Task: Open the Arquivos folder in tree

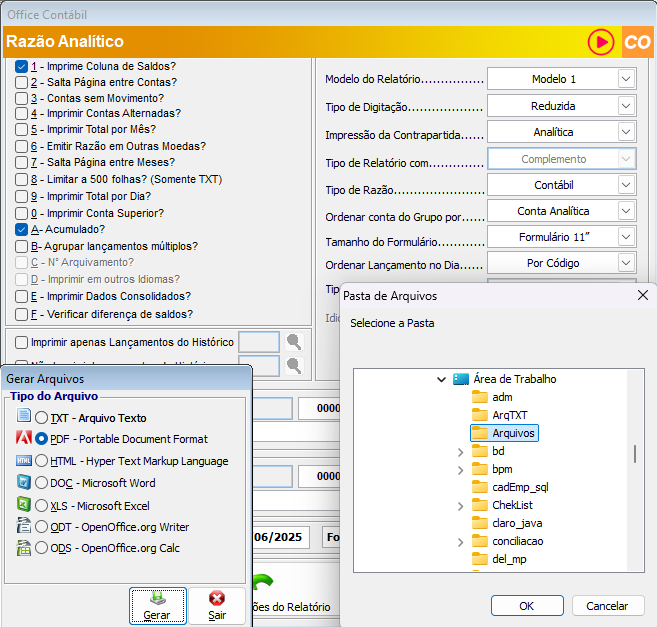Action: point(514,433)
